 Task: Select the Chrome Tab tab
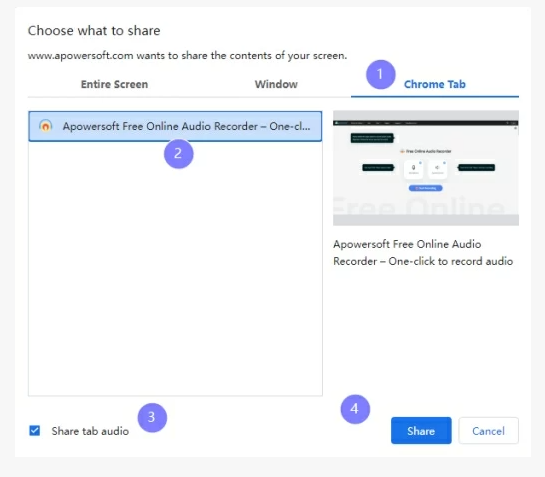tap(434, 84)
